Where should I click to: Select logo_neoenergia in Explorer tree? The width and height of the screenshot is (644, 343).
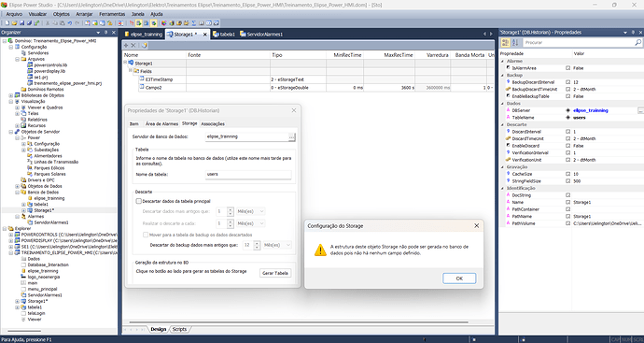pos(43,278)
